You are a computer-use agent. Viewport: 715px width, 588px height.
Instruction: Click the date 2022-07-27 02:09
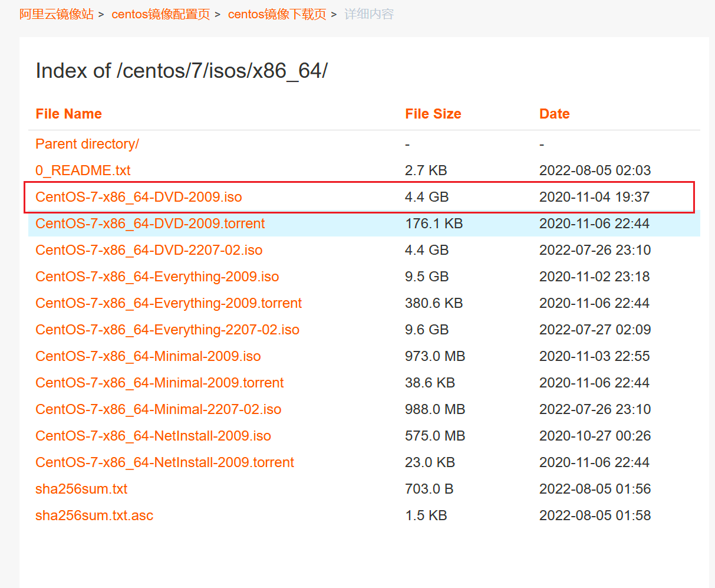pos(595,330)
